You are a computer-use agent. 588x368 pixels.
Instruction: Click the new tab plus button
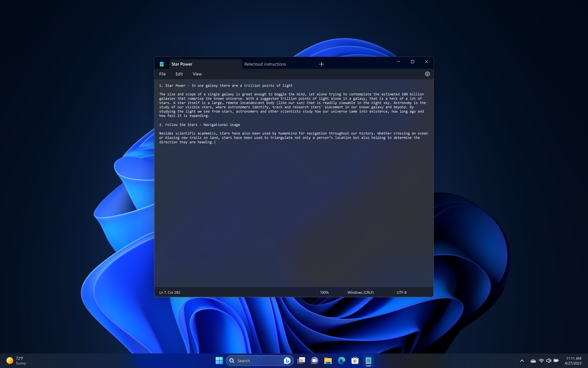pos(321,63)
